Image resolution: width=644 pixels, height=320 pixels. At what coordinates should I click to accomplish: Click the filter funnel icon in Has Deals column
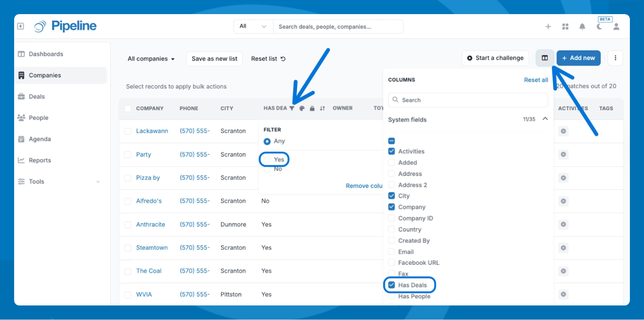(x=292, y=108)
